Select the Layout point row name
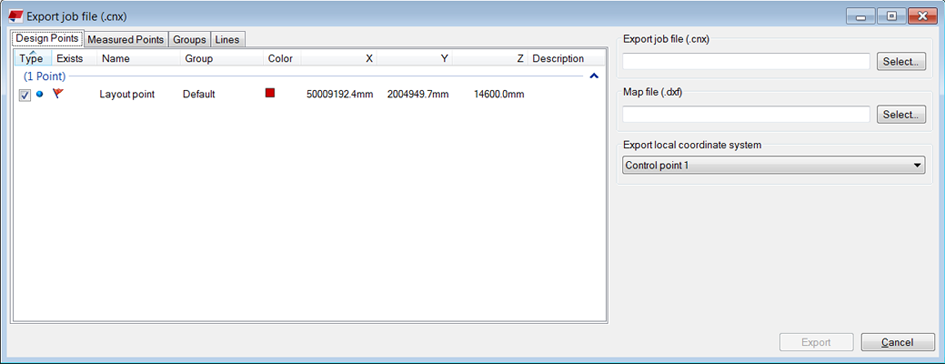 pos(127,94)
